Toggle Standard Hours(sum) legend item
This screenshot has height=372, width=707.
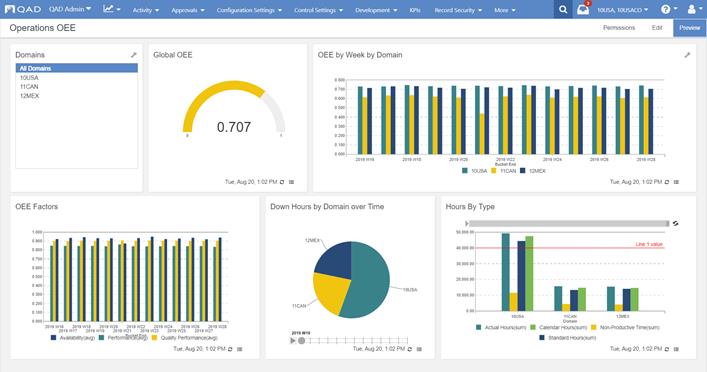click(x=568, y=338)
